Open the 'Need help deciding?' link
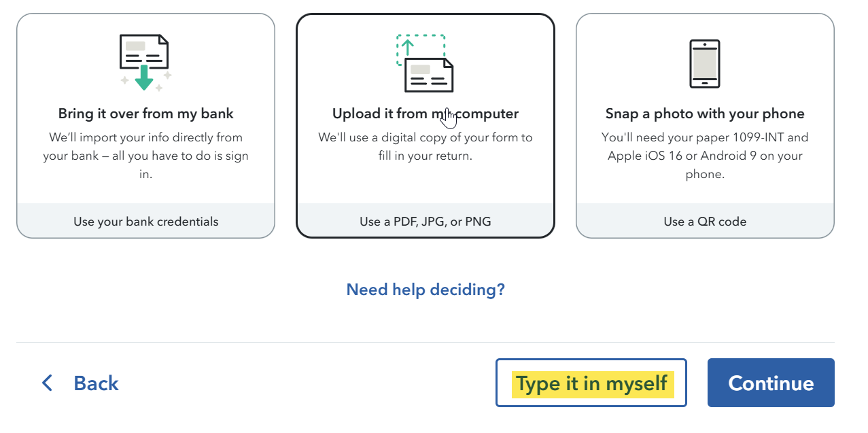 pyautogui.click(x=426, y=290)
